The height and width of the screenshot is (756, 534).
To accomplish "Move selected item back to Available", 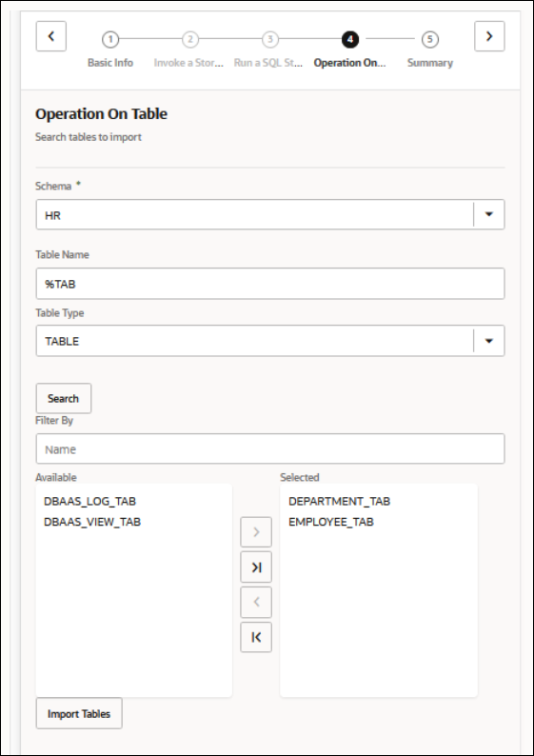I will click(256, 602).
